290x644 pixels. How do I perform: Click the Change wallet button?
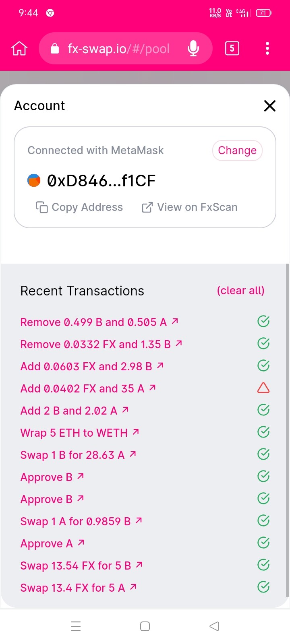click(x=237, y=151)
